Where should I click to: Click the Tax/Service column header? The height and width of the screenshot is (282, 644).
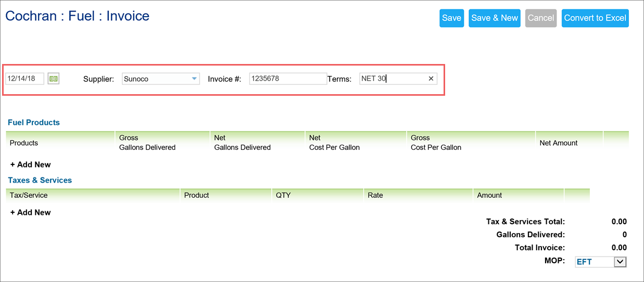29,195
